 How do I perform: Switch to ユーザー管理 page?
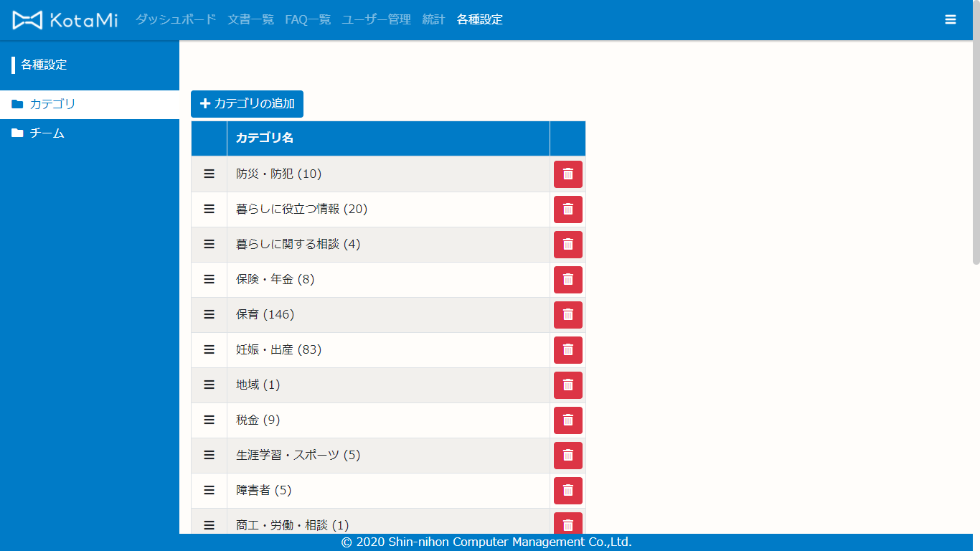point(377,20)
